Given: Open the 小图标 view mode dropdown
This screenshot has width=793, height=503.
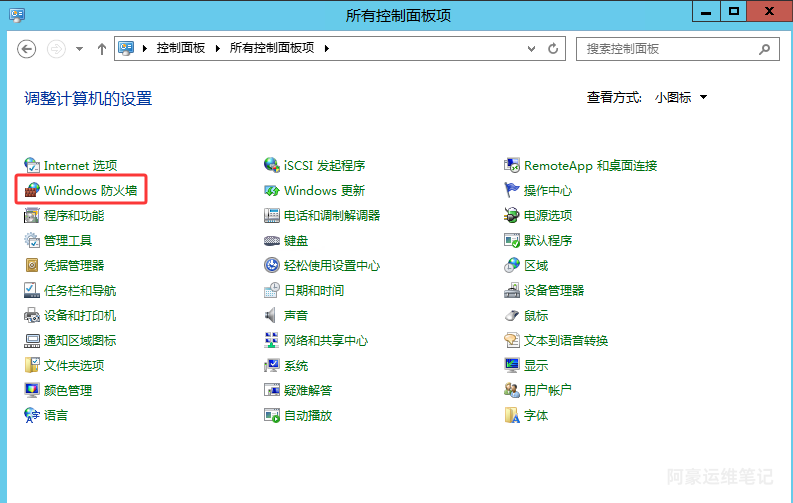Looking at the screenshot, I should 681,97.
